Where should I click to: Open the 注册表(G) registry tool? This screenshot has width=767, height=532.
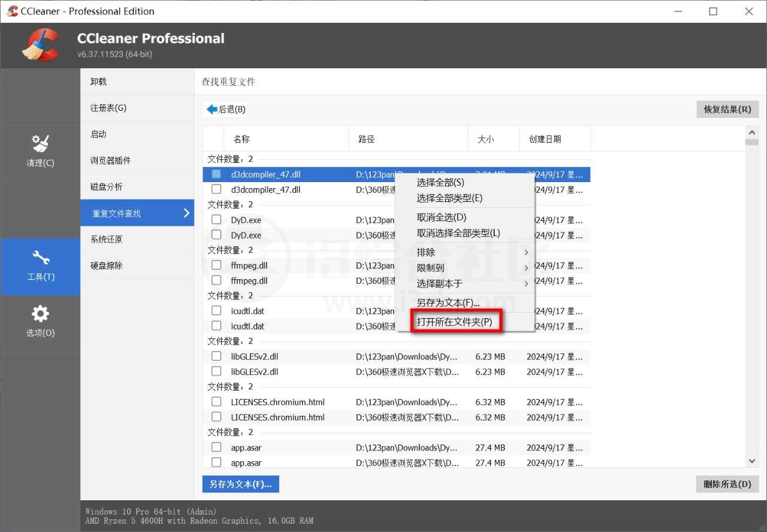tap(137, 108)
